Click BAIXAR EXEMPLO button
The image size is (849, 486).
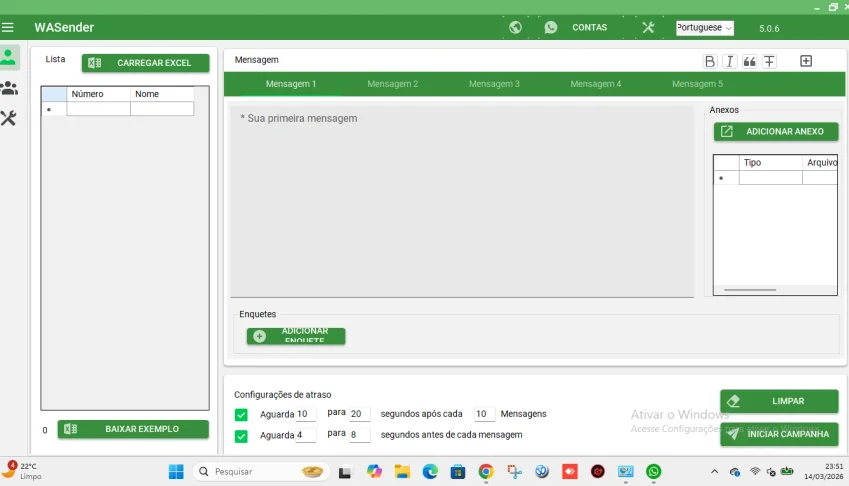pyautogui.click(x=133, y=429)
